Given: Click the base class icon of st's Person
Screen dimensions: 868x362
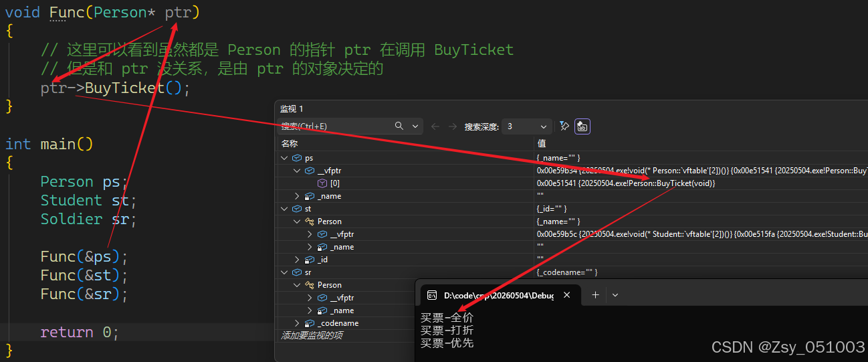Looking at the screenshot, I should [310, 221].
